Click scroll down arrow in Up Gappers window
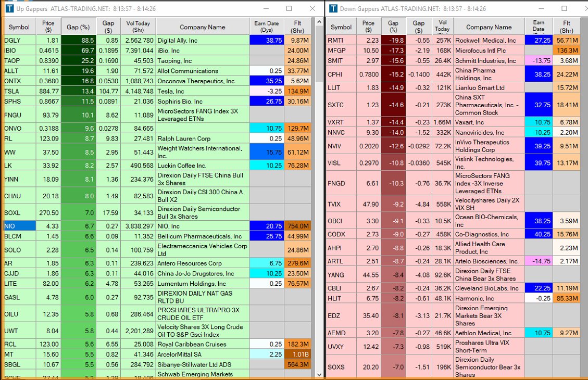This screenshot has width=588, height=380. point(319,374)
